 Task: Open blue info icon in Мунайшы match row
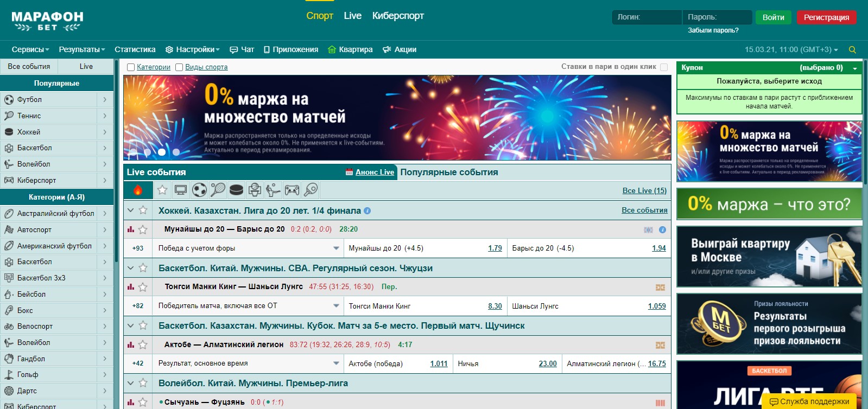coord(662,230)
